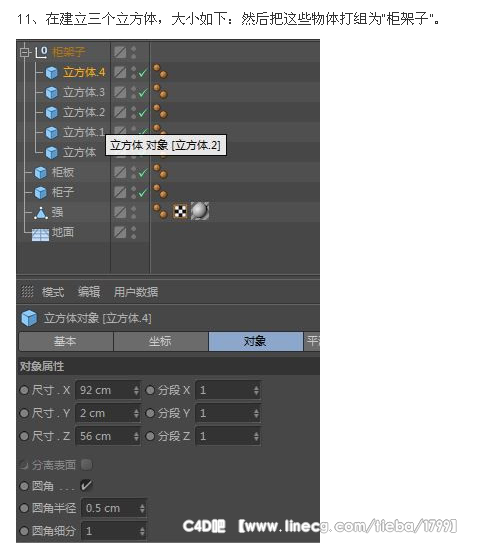The height and width of the screenshot is (543, 483).
Task: Click the 圆角半径 spinner arrows
Action: (x=142, y=508)
